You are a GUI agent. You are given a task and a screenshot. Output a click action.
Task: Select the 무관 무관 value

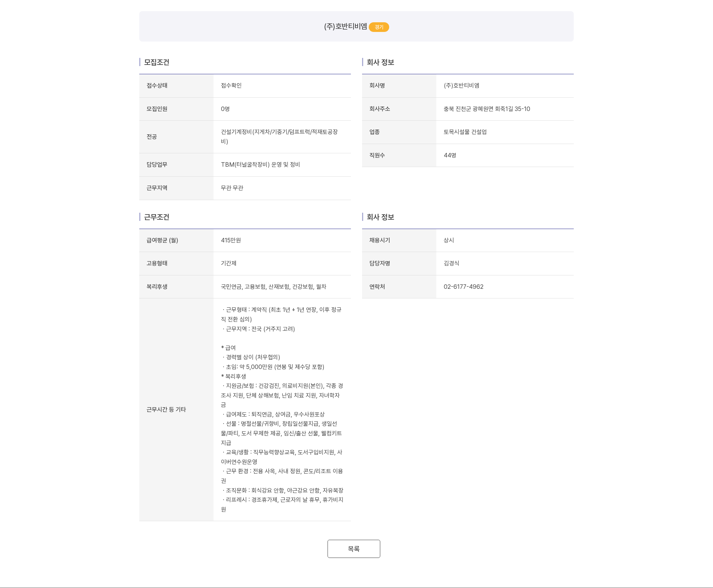point(232,188)
